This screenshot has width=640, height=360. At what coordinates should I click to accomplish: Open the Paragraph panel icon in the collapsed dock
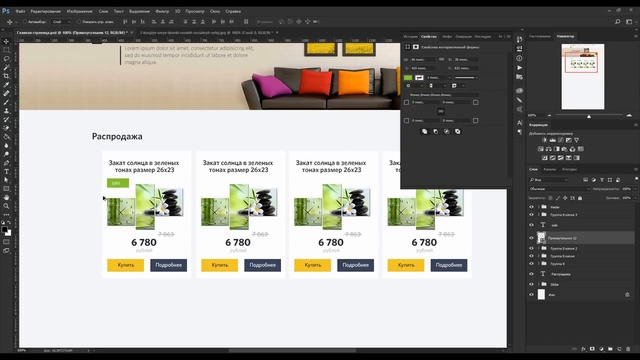(x=519, y=132)
